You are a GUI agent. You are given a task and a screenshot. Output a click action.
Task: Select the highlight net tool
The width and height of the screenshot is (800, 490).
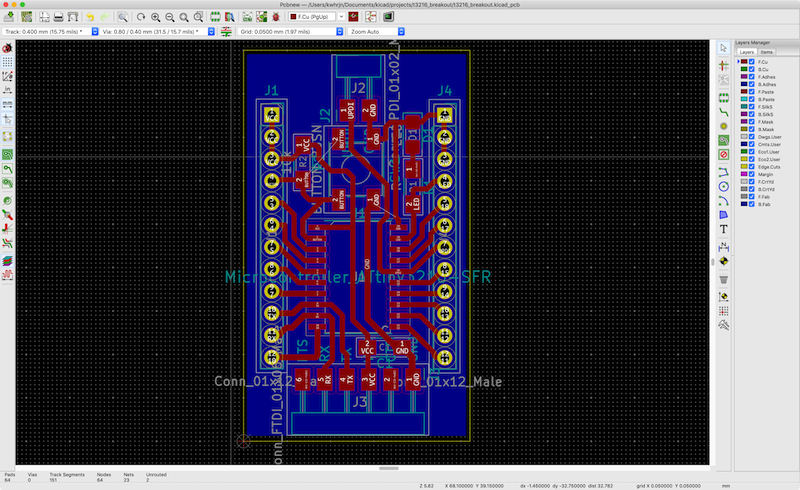click(723, 65)
